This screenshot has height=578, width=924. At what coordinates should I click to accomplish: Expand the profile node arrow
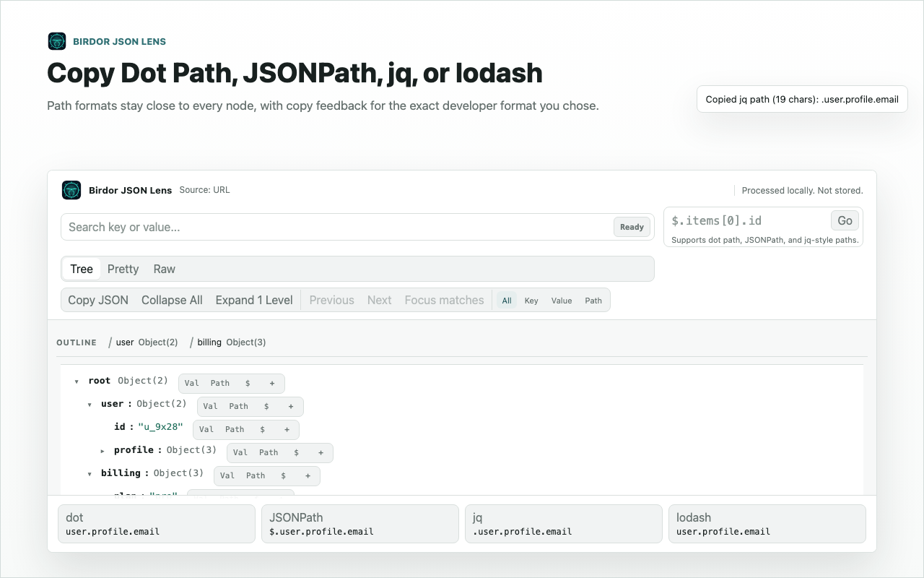pyautogui.click(x=103, y=450)
